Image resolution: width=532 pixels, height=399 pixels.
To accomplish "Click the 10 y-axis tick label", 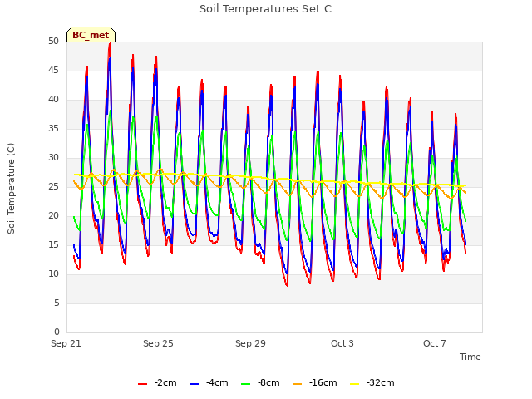I will click(53, 273).
